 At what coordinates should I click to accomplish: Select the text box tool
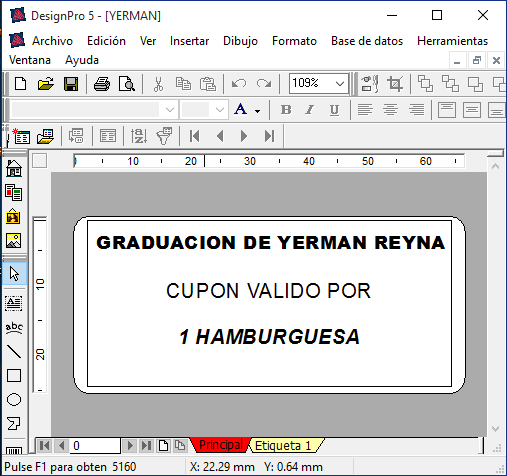(x=14, y=303)
